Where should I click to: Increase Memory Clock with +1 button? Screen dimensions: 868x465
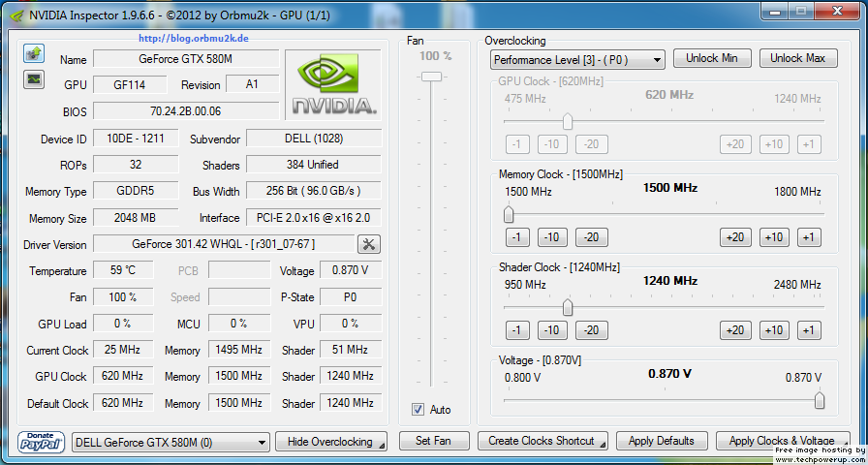point(809,237)
